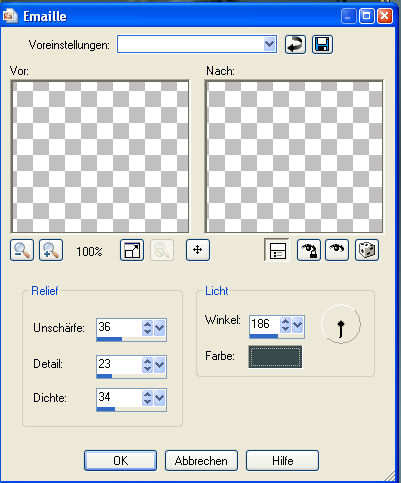Click the navigate preview crosshair icon

point(198,250)
